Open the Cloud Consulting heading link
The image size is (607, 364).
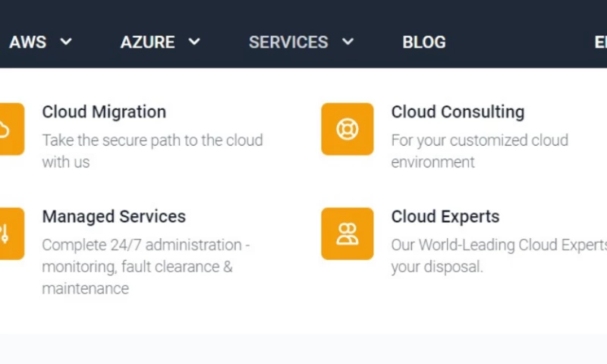(x=458, y=111)
